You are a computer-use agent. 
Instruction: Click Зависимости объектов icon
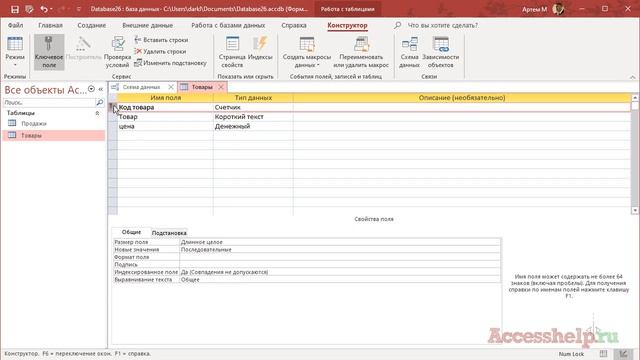441,52
